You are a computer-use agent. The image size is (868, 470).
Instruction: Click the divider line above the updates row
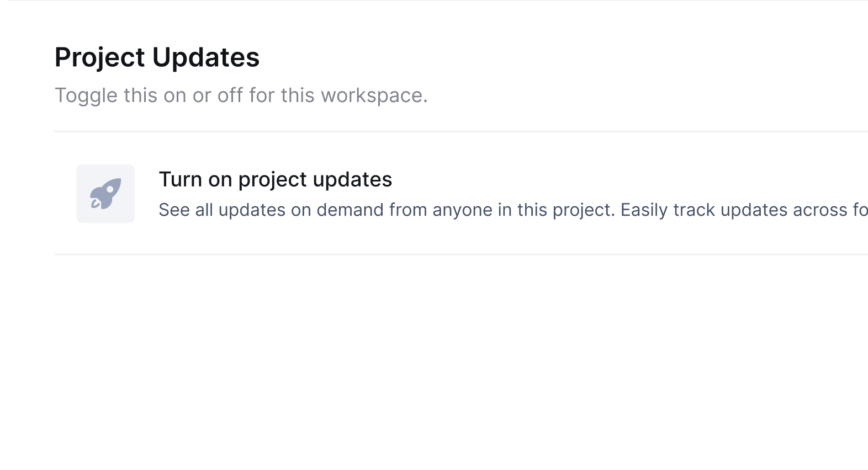click(442, 131)
